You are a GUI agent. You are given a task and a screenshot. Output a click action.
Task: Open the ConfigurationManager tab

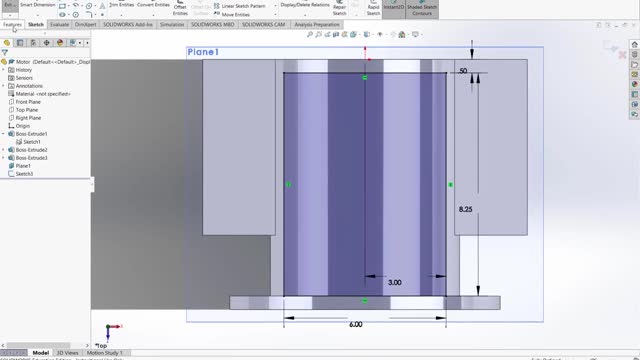click(x=33, y=43)
